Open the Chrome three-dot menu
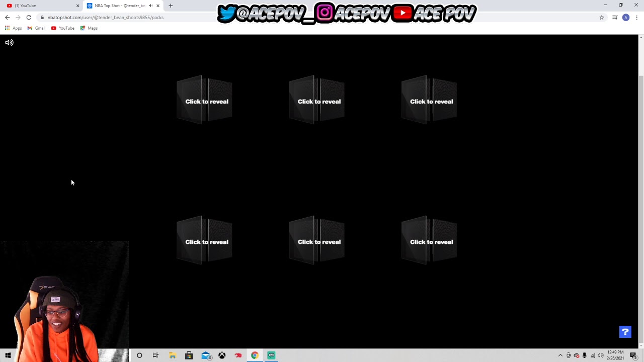This screenshot has width=644, height=362. click(x=636, y=18)
